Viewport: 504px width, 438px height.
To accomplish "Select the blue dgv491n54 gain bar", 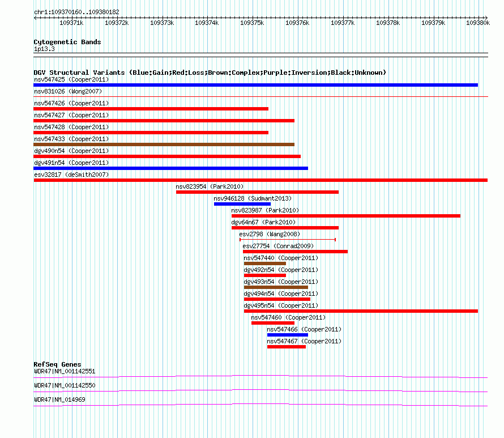I will click(x=170, y=168).
